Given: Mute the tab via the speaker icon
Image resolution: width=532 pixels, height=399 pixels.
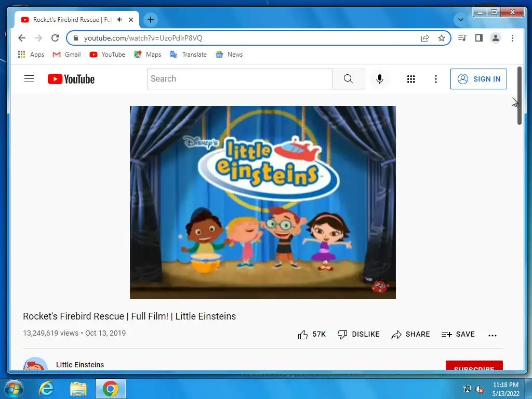Looking at the screenshot, I should click(x=120, y=20).
